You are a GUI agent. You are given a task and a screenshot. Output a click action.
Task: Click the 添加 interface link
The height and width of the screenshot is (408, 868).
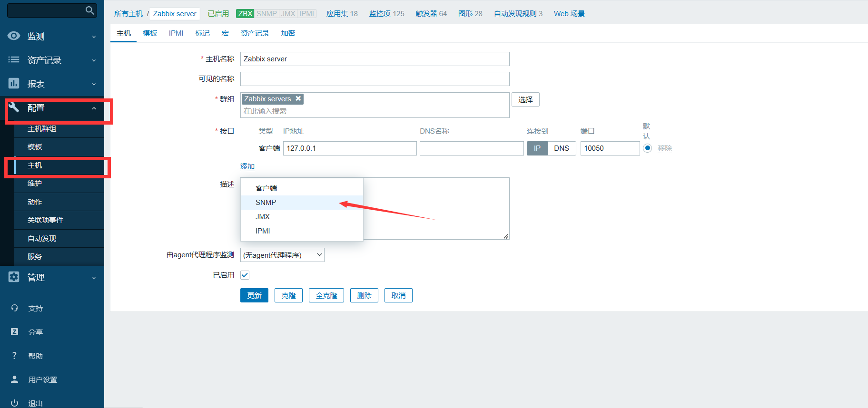(247, 166)
